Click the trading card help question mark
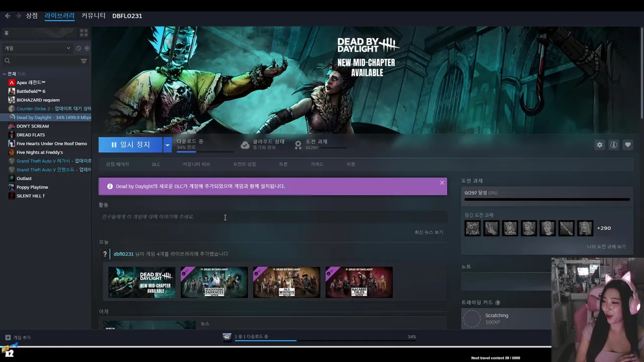 point(498,303)
